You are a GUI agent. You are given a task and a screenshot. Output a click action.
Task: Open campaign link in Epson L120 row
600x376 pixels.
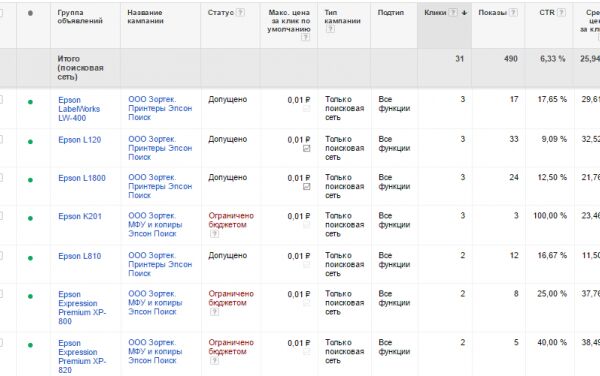[x=160, y=148]
